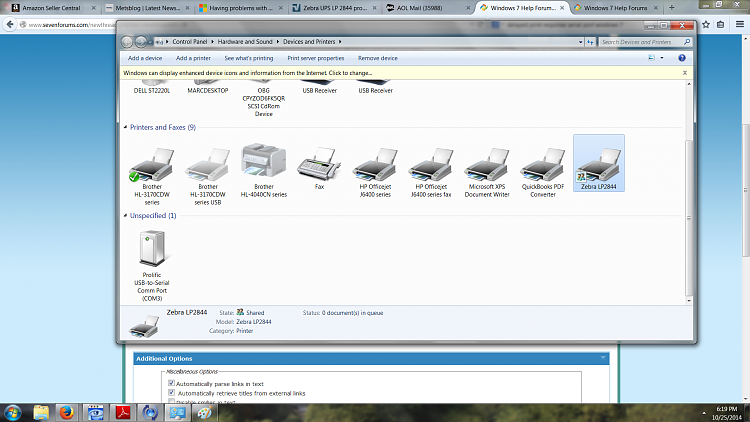Screen dimensions: 750x422
Task: Click the Explorer forward navigation button
Action: click(141, 42)
